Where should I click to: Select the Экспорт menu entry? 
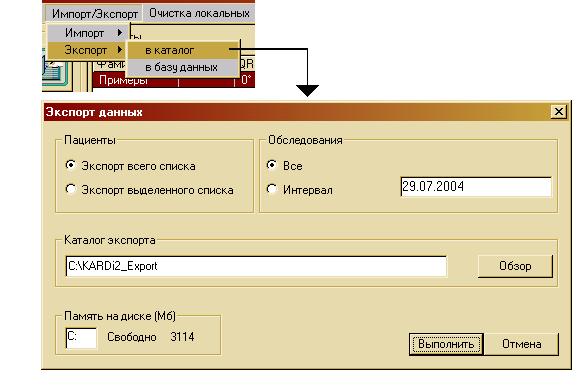pyautogui.click(x=88, y=50)
